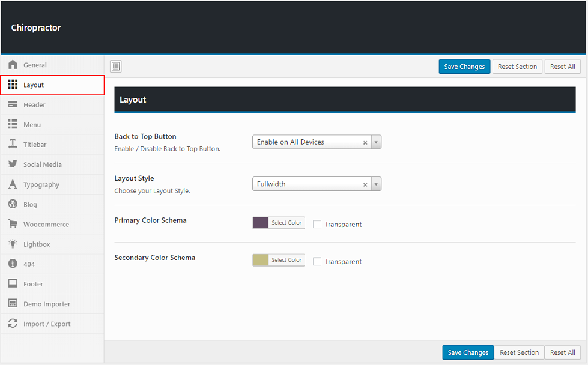The image size is (588, 365).
Task: Click the Typography letter icon
Action: 13,184
